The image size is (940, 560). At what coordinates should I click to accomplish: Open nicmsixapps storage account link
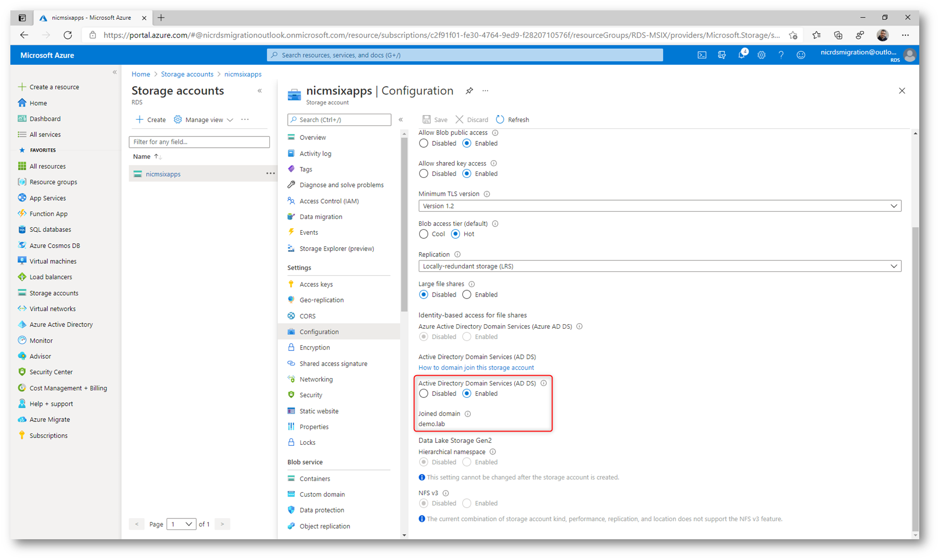coord(163,174)
